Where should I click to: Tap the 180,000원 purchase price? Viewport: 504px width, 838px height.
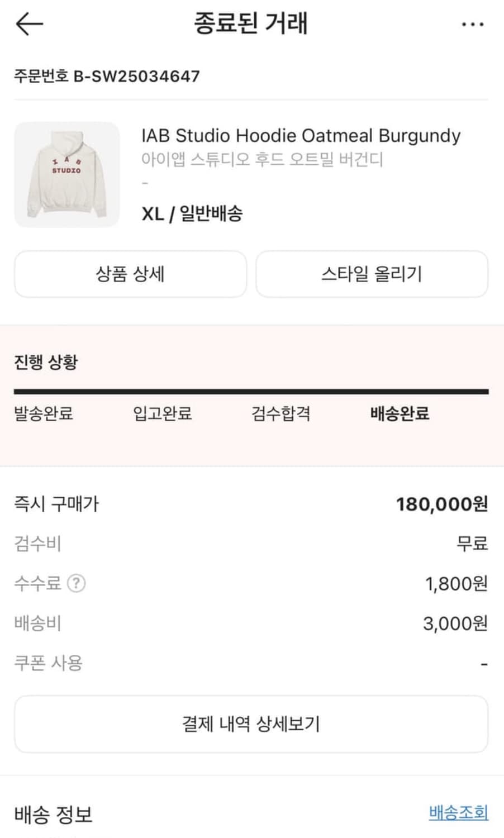click(x=441, y=504)
